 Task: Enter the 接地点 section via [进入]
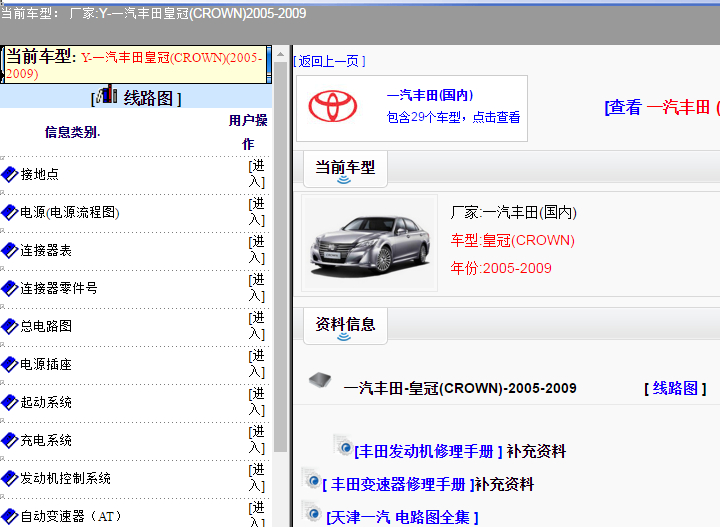pyautogui.click(x=257, y=174)
